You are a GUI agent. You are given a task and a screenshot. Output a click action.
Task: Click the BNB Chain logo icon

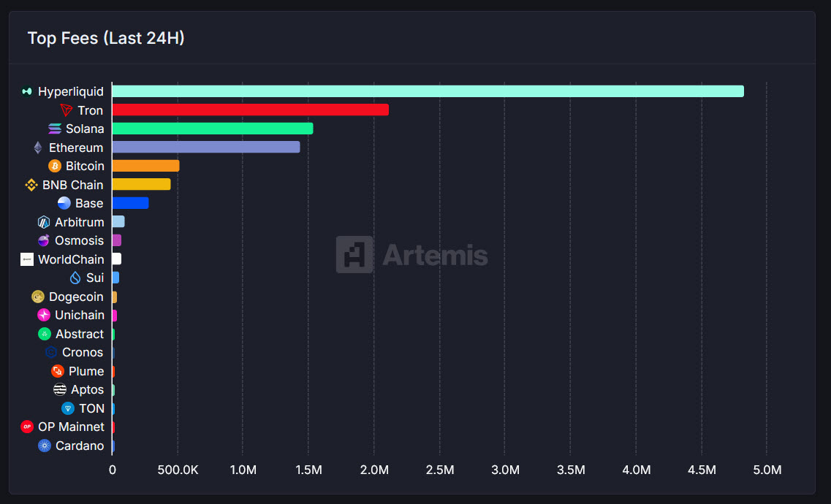pos(31,185)
